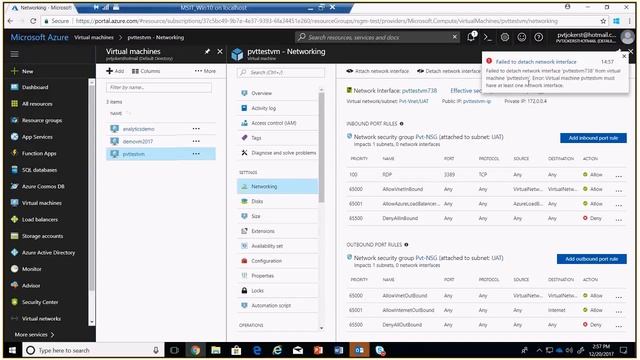Launch Cloud Shell from the top bar
Viewport: 640px width, 360px height.
click(x=487, y=37)
